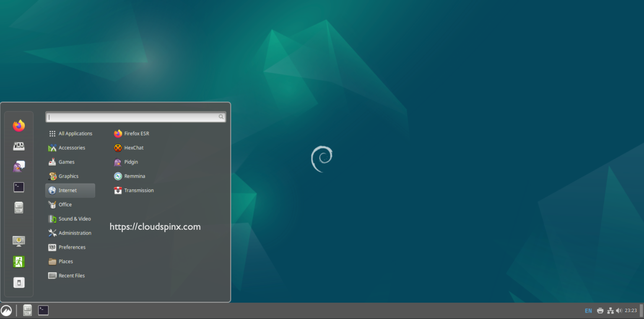Suspend the system from the menu sidebar
644x319 pixels.
pyautogui.click(x=18, y=282)
